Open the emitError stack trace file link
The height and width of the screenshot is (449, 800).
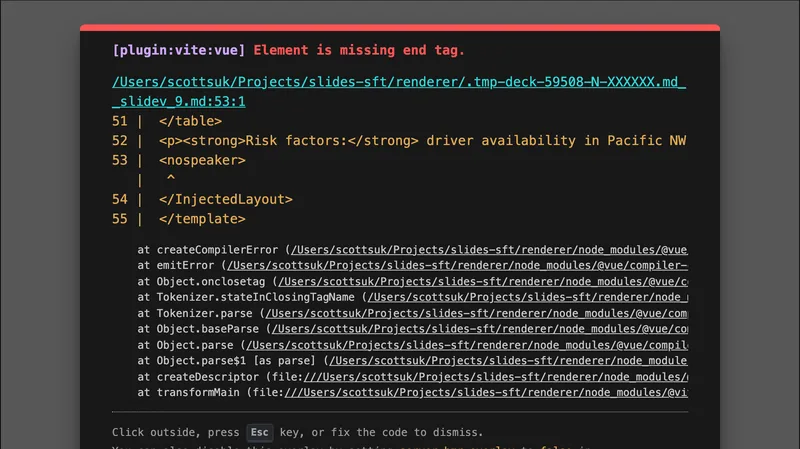point(456,265)
